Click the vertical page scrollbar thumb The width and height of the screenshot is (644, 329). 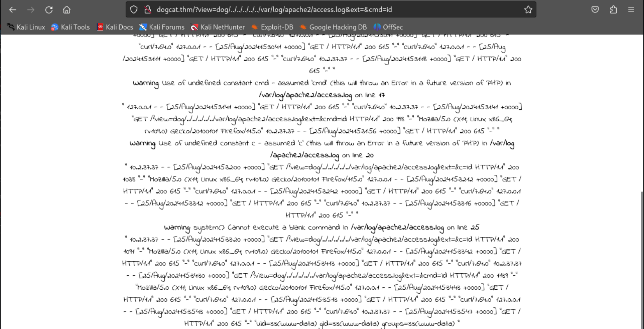pyautogui.click(x=642, y=260)
